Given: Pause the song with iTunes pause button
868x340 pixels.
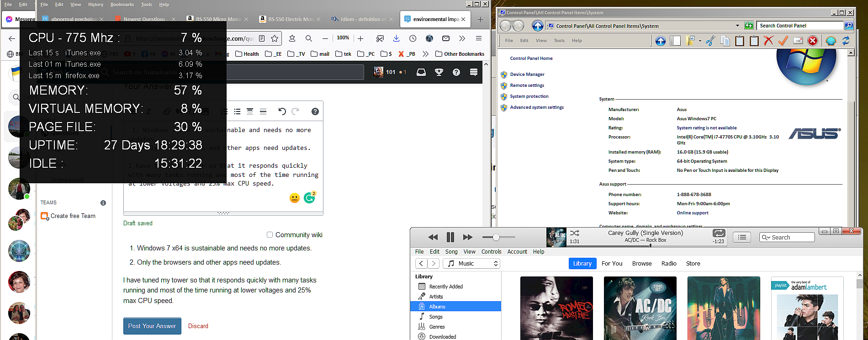Looking at the screenshot, I should 450,237.
